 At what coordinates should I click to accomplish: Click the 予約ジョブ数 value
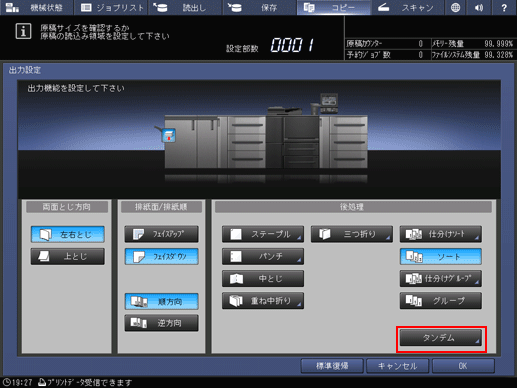(421, 55)
